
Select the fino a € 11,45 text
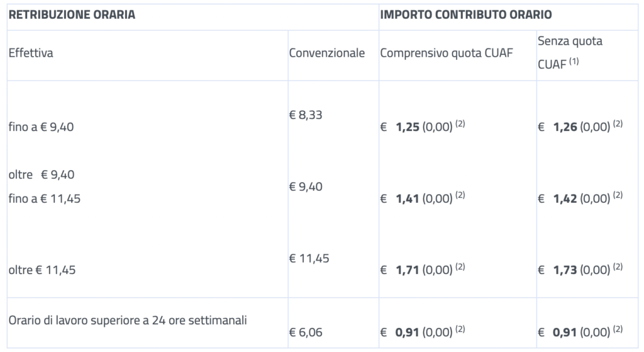tap(45, 199)
